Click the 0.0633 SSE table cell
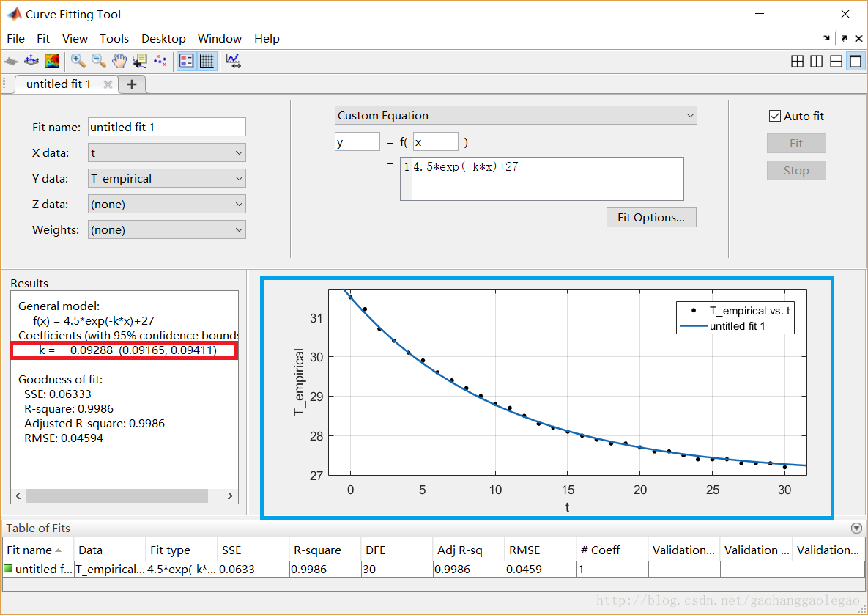This screenshot has height=615, width=868. 253,569
